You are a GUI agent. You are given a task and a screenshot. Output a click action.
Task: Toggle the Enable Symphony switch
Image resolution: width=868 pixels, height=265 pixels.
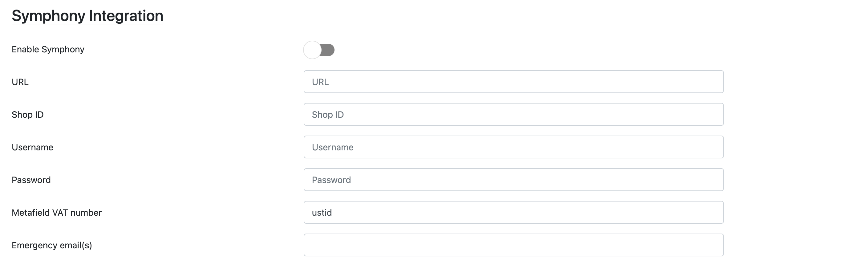pyautogui.click(x=319, y=50)
